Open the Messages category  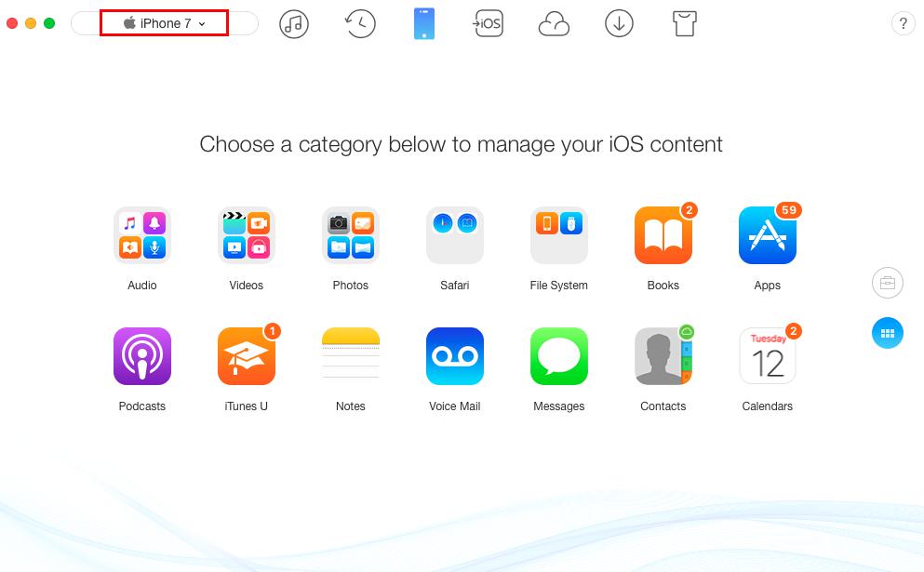pyautogui.click(x=558, y=356)
